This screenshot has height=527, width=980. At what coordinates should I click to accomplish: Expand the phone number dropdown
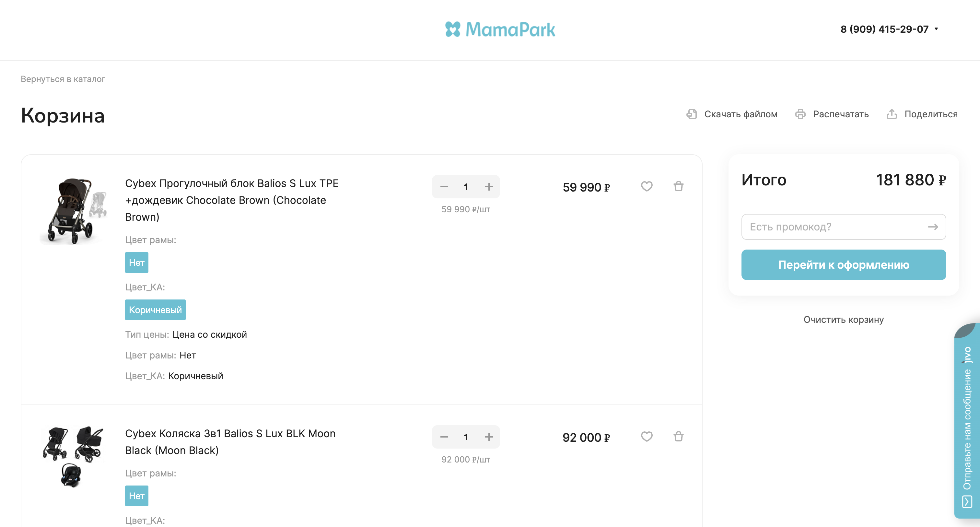(x=936, y=29)
